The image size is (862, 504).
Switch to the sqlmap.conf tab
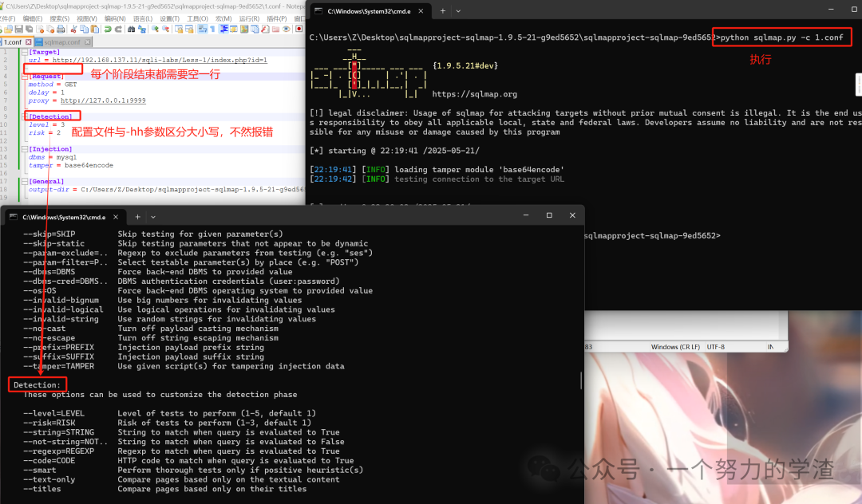[62, 41]
